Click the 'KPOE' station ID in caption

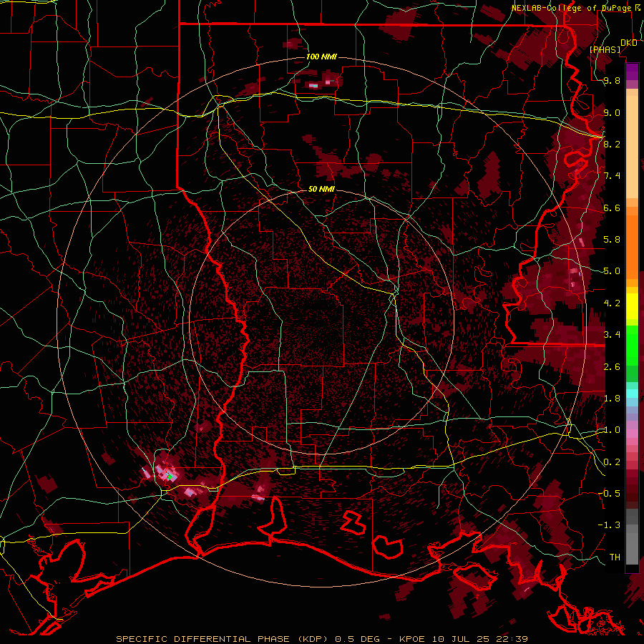coord(412,639)
